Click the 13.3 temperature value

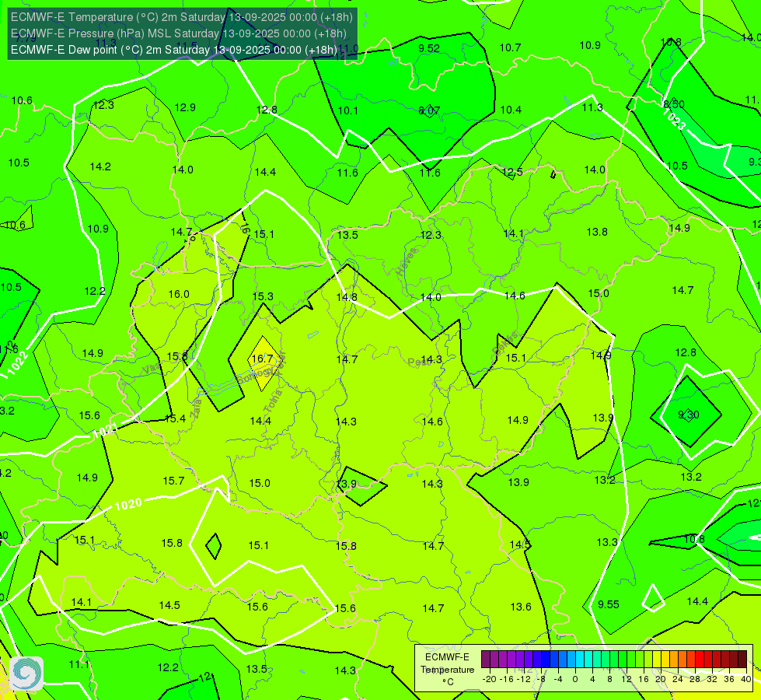[607, 542]
